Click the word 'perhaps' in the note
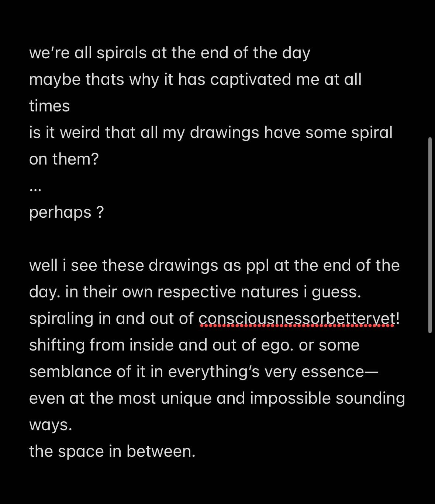435x504 pixels. 60,213
